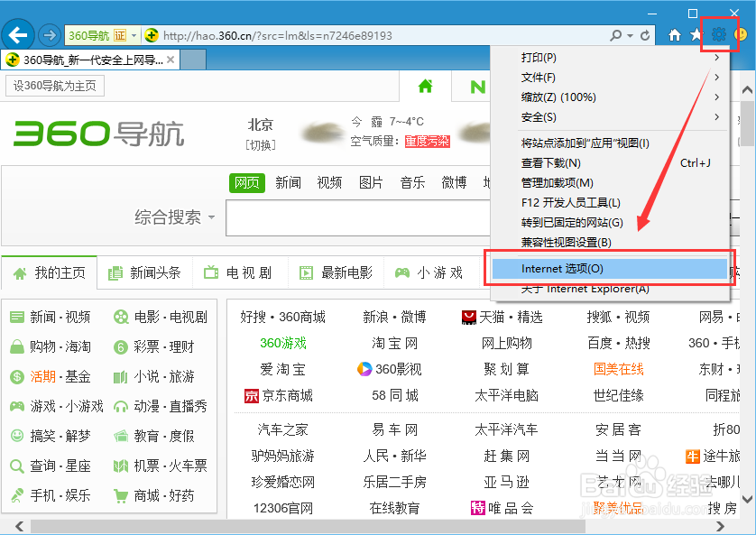Click the browser back arrow button
This screenshot has width=756, height=535.
[18, 34]
